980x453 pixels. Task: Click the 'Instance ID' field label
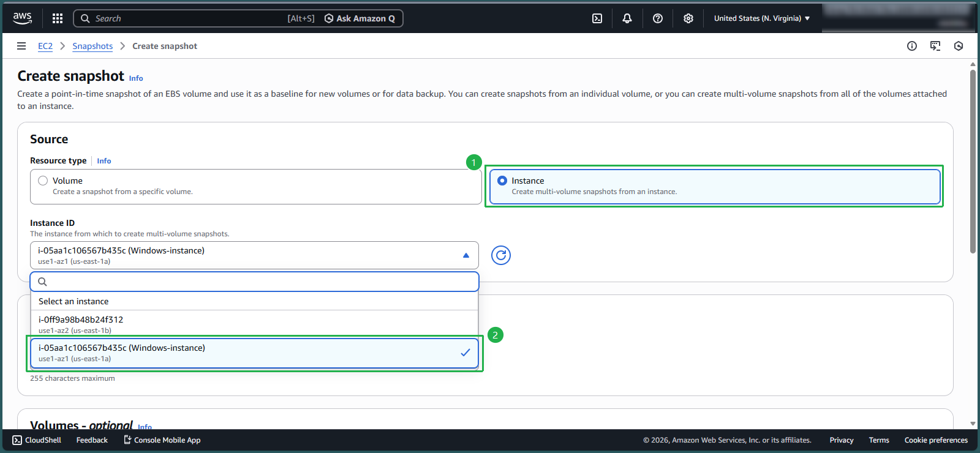pos(52,223)
